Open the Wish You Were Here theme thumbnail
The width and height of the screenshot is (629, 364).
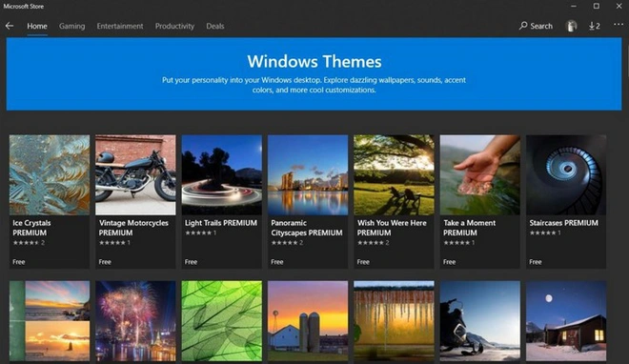(x=394, y=174)
